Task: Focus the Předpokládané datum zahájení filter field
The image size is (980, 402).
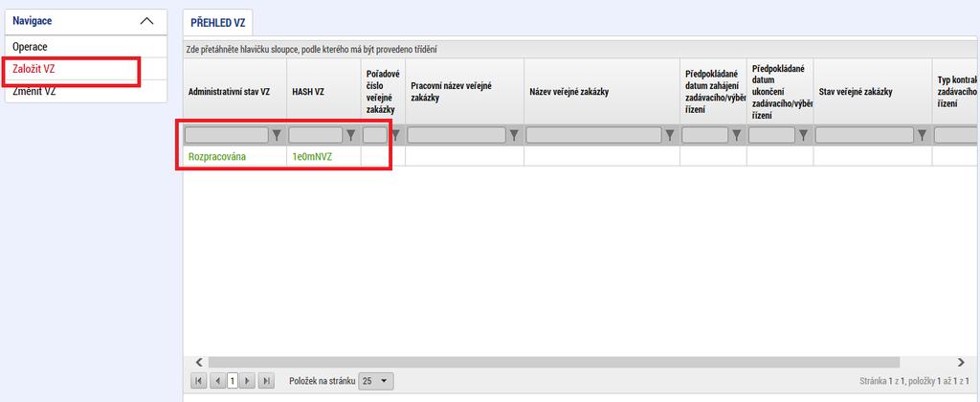Action: pyautogui.click(x=705, y=135)
